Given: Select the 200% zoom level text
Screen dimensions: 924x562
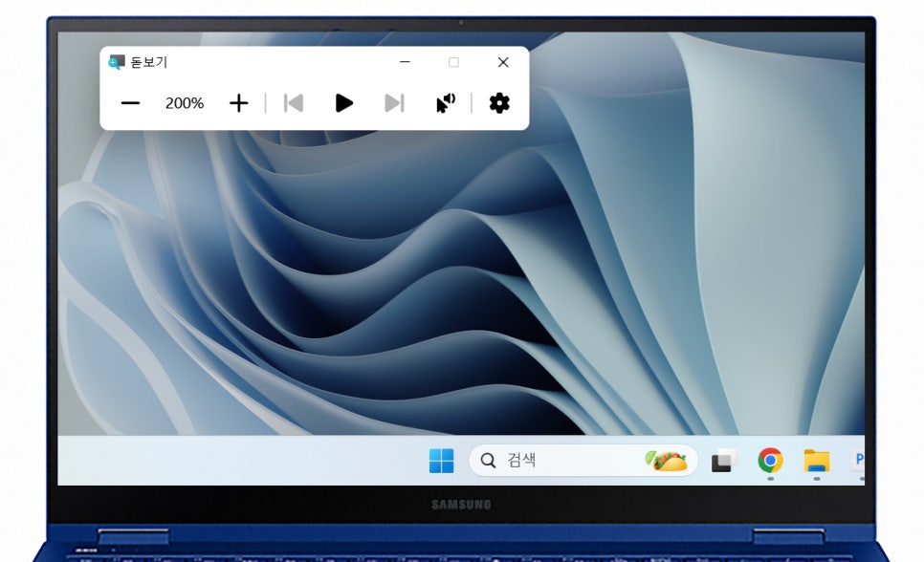Looking at the screenshot, I should click(185, 103).
